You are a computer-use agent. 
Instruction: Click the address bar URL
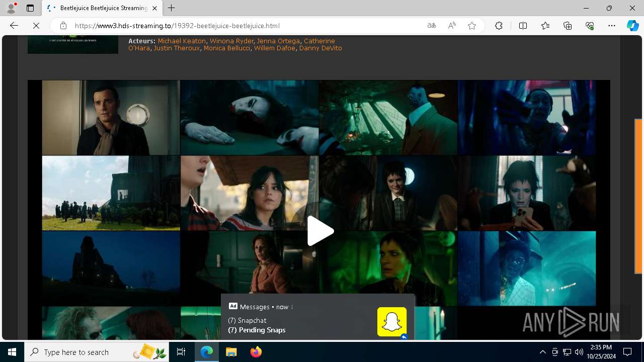pyautogui.click(x=177, y=26)
